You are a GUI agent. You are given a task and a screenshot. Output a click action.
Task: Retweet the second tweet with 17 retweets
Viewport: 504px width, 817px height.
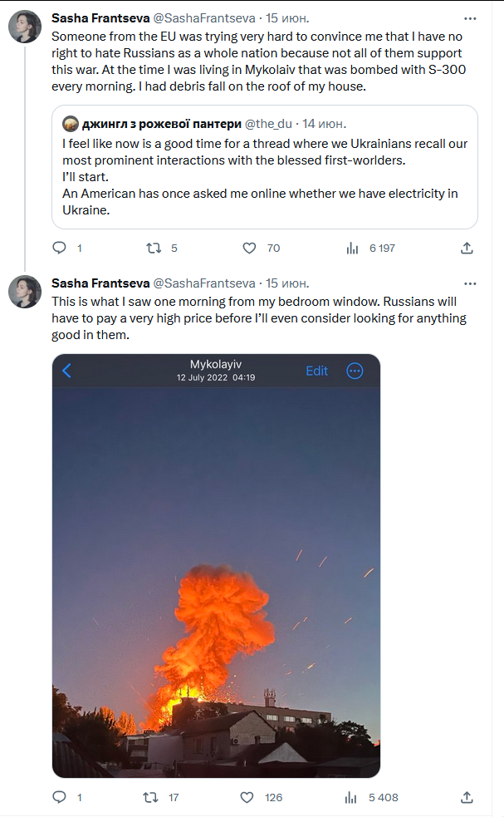pyautogui.click(x=151, y=797)
